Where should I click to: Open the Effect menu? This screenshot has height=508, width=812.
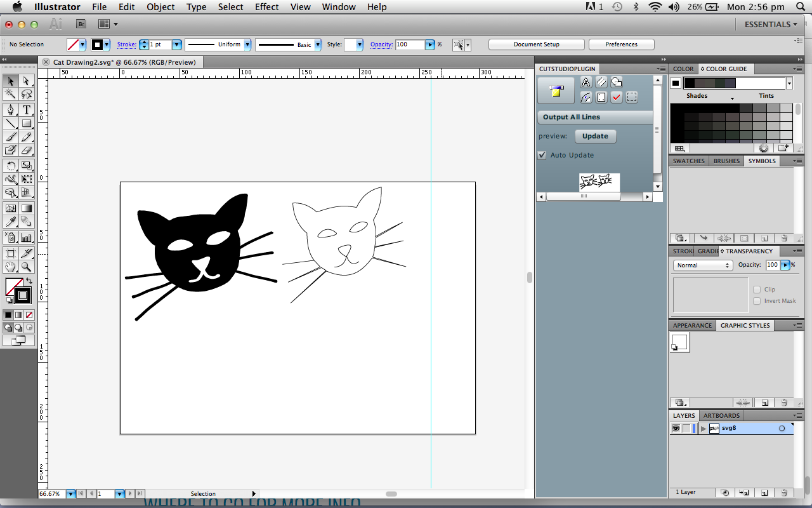pyautogui.click(x=266, y=7)
